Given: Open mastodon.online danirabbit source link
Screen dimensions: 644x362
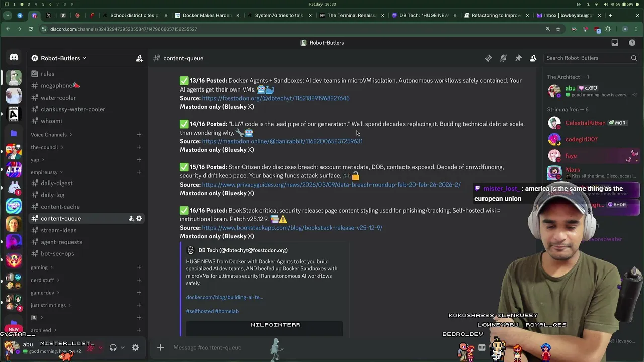Looking at the screenshot, I should click(x=282, y=141).
